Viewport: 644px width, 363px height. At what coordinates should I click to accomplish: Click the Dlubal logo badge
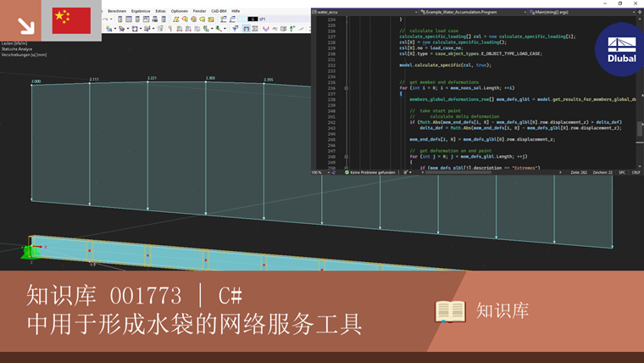(x=620, y=49)
